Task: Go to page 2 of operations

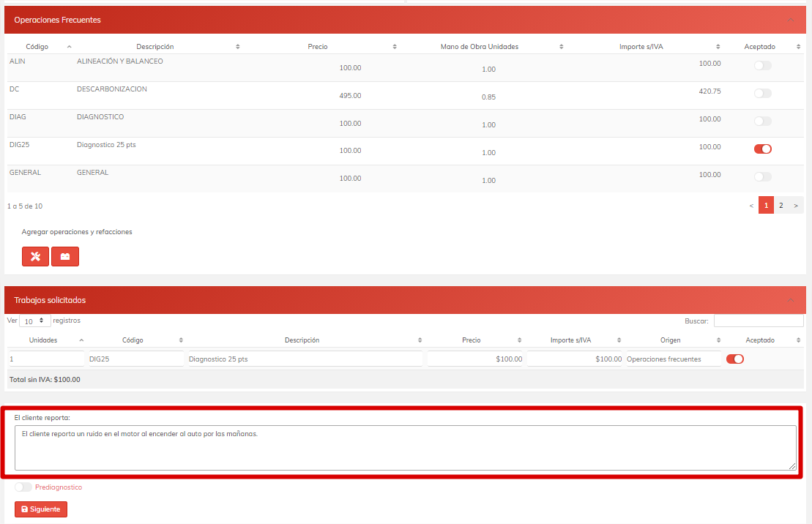Action: click(781, 206)
